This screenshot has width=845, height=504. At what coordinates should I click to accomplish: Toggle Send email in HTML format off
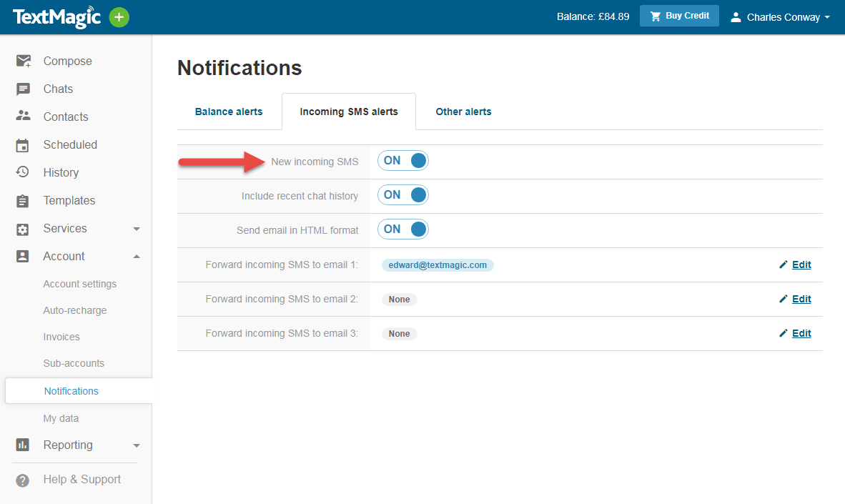pyautogui.click(x=402, y=229)
